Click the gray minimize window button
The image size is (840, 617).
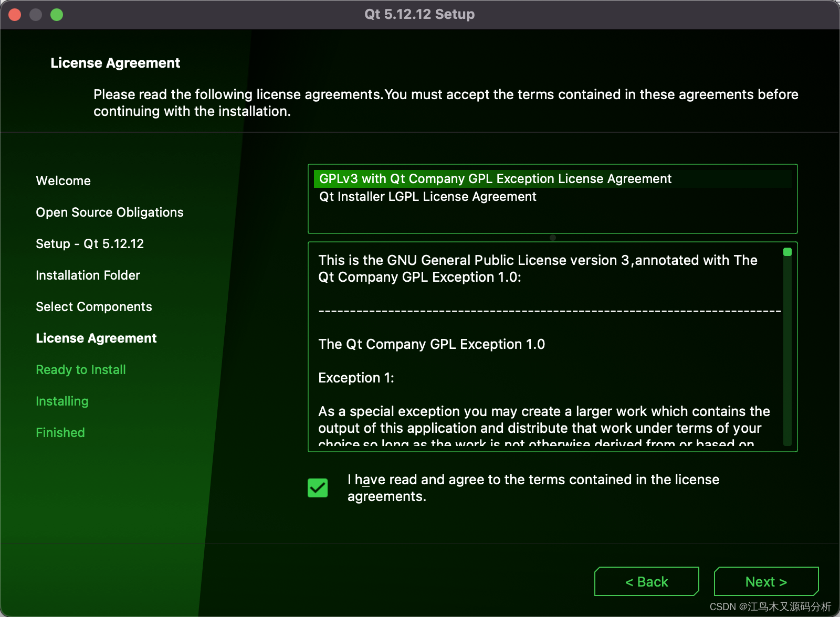point(36,15)
